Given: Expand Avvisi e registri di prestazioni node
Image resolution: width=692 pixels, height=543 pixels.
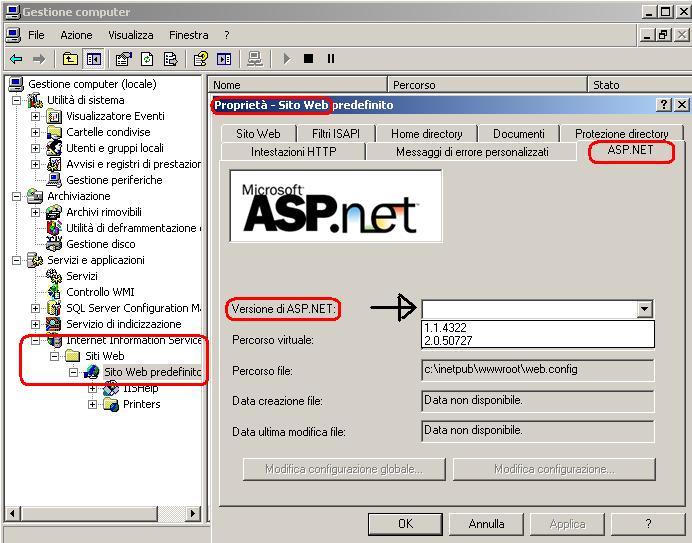Looking at the screenshot, I should point(35,164).
